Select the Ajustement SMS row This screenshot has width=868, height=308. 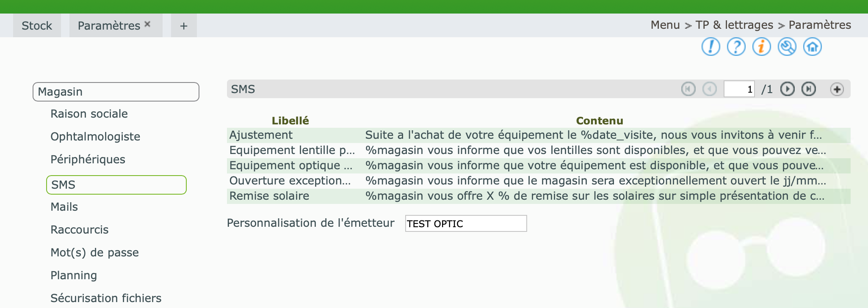(539, 135)
